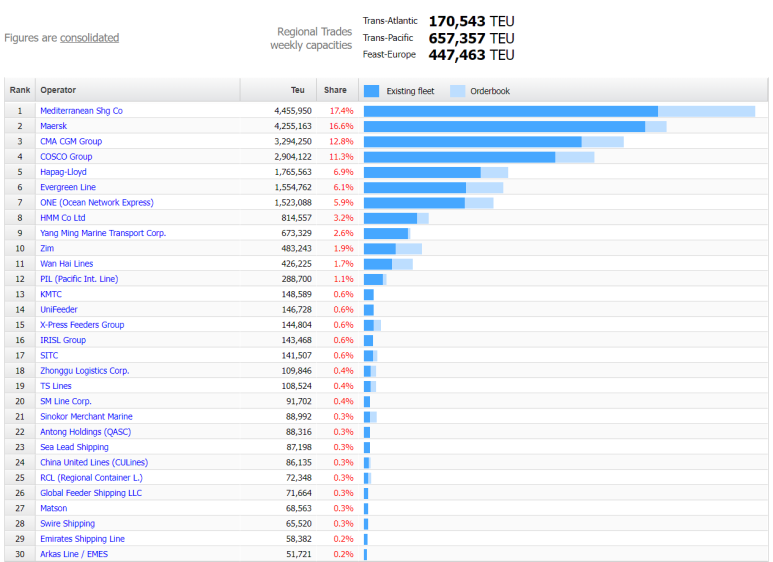Select the 4,255,163 Teu value
This screenshot has height=562, width=773.
[x=293, y=126]
